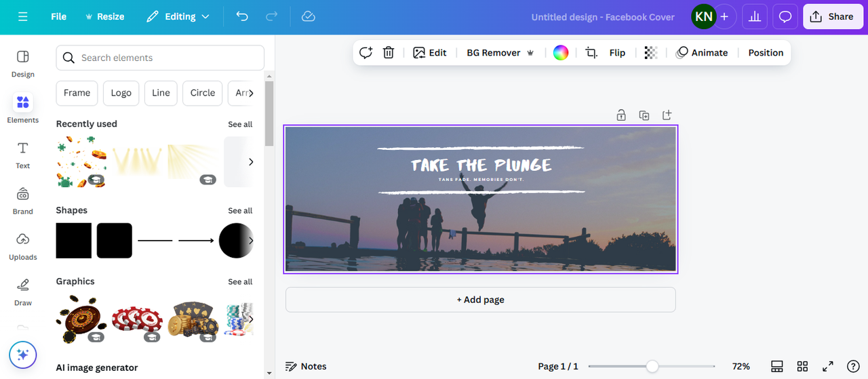The image size is (868, 379).
Task: Delete the selected image with the trash icon
Action: (389, 53)
